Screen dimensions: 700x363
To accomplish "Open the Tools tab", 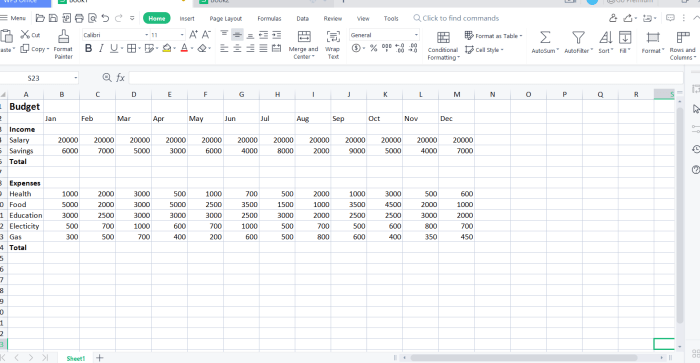I will 391,18.
